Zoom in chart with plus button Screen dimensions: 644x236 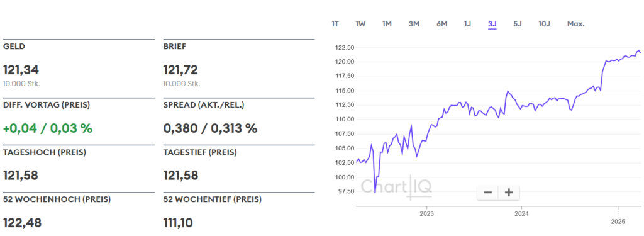(x=509, y=193)
